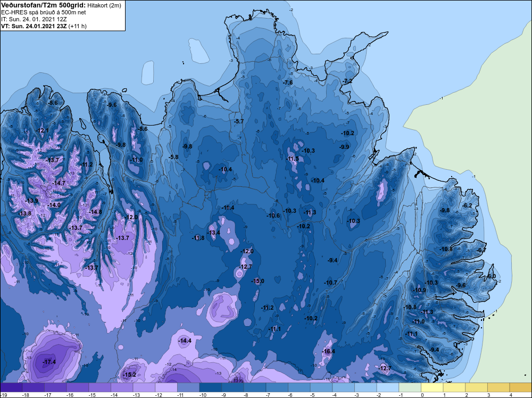Click the -14.4 temperature label
The width and height of the screenshot is (532, 398).
tap(185, 341)
